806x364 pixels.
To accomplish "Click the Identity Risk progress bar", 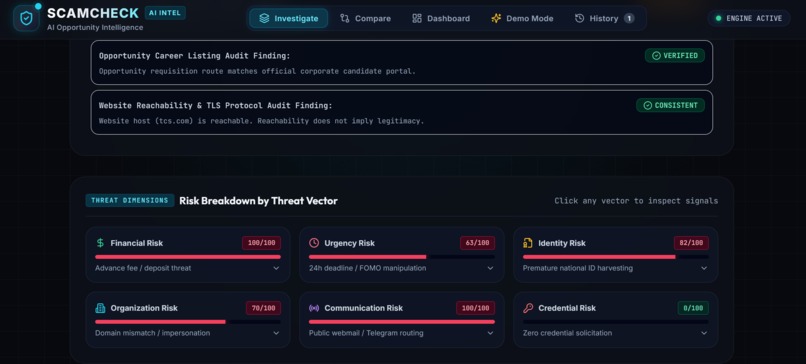I will pyautogui.click(x=616, y=257).
